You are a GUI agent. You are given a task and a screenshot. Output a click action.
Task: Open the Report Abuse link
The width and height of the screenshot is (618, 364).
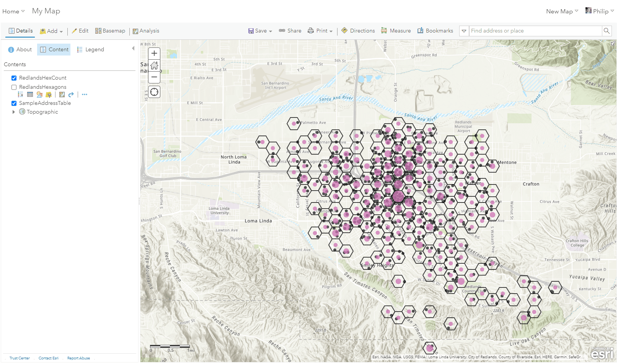(78, 358)
